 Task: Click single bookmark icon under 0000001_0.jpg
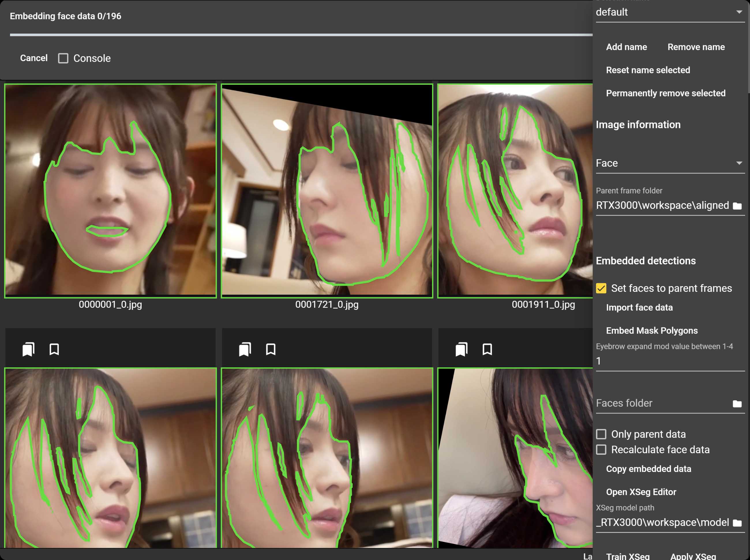click(x=54, y=349)
